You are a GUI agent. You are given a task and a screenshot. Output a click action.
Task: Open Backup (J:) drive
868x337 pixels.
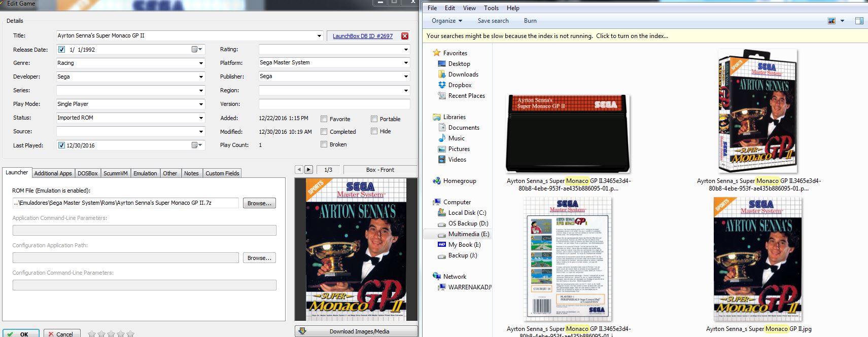tap(463, 255)
